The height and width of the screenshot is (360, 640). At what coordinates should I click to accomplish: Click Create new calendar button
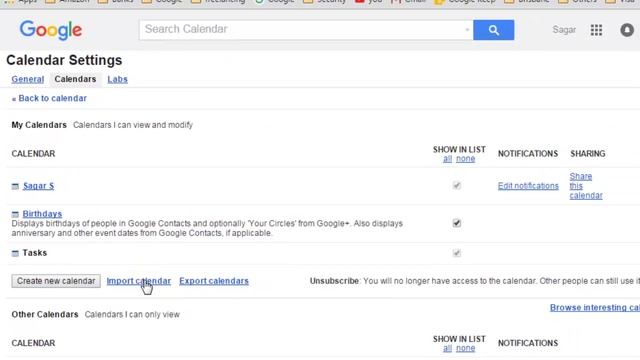(x=56, y=281)
